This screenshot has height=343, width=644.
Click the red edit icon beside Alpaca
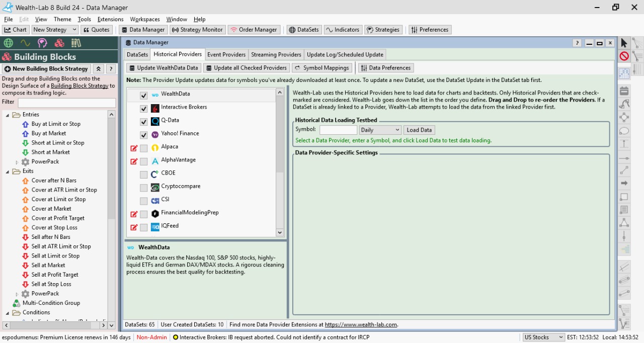134,148
